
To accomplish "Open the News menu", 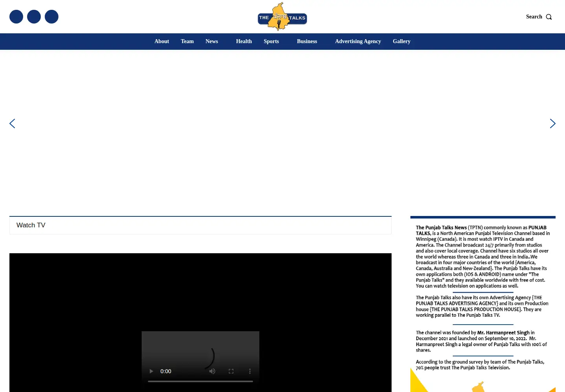I will pyautogui.click(x=212, y=42).
